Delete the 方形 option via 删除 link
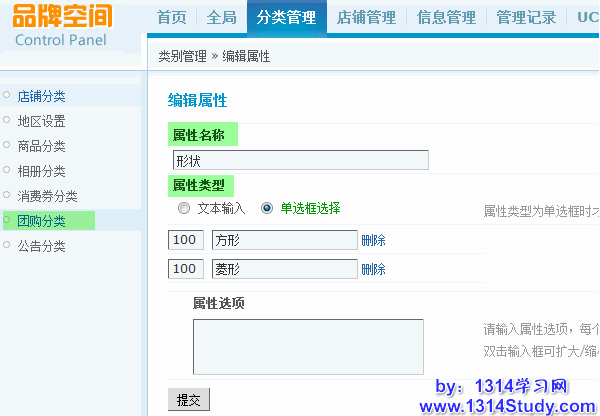 (x=373, y=240)
